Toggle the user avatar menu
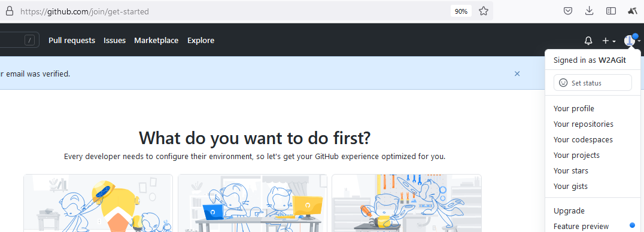Viewport: 644px width, 232px height. [x=631, y=40]
